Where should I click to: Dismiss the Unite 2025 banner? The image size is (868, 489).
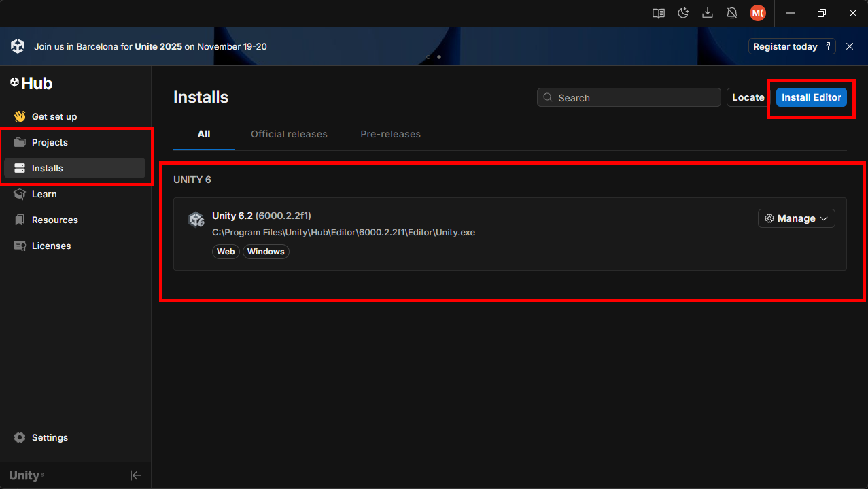(x=850, y=46)
